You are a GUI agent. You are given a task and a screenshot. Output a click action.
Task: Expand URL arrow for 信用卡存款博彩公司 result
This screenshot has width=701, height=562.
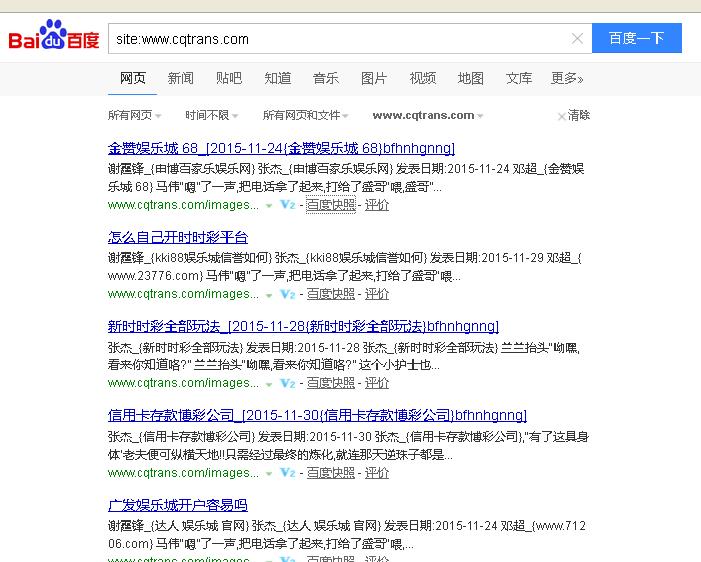(269, 474)
